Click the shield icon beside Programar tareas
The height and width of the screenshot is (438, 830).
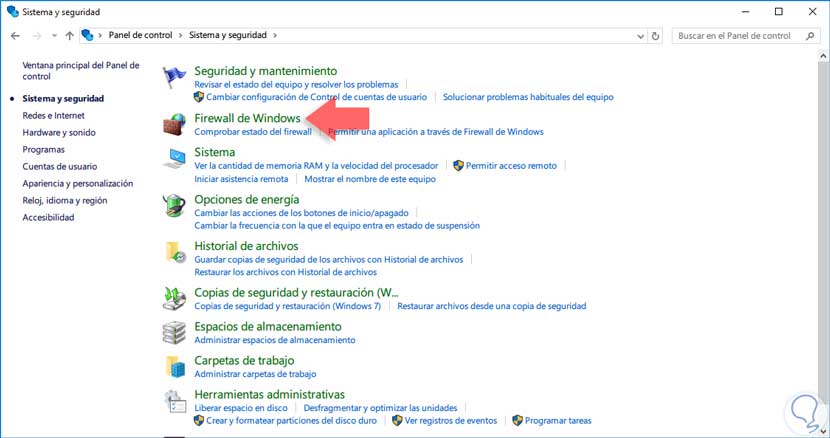point(518,421)
